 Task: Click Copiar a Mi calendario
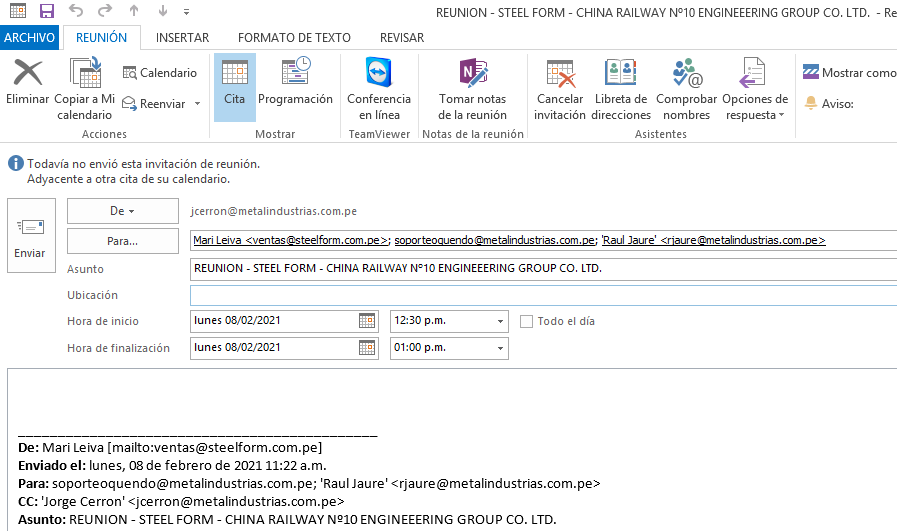(85, 89)
